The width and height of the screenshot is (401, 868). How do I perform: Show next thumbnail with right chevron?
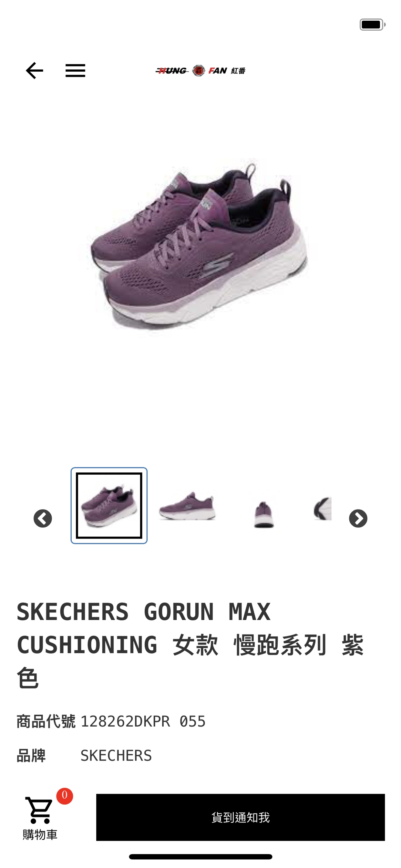click(358, 518)
